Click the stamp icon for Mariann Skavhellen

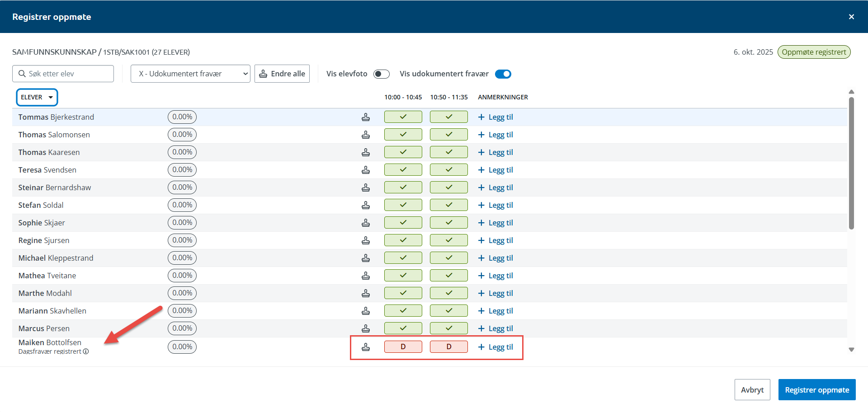(x=366, y=311)
